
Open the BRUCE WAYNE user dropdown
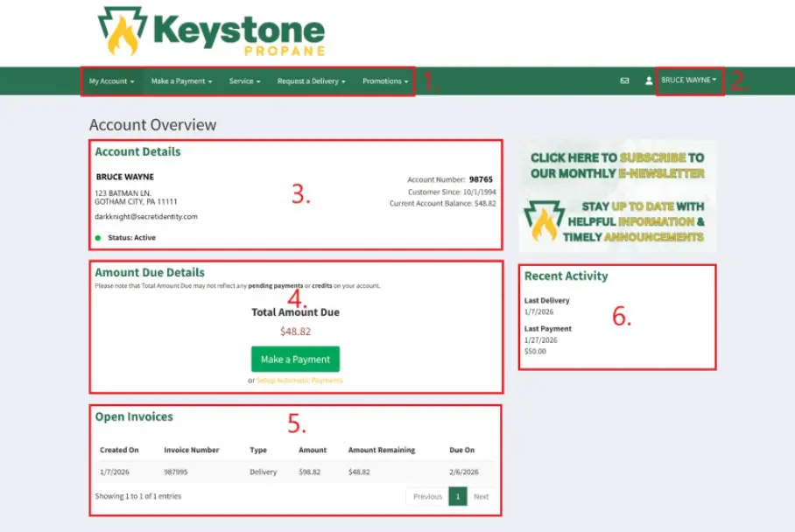(689, 80)
